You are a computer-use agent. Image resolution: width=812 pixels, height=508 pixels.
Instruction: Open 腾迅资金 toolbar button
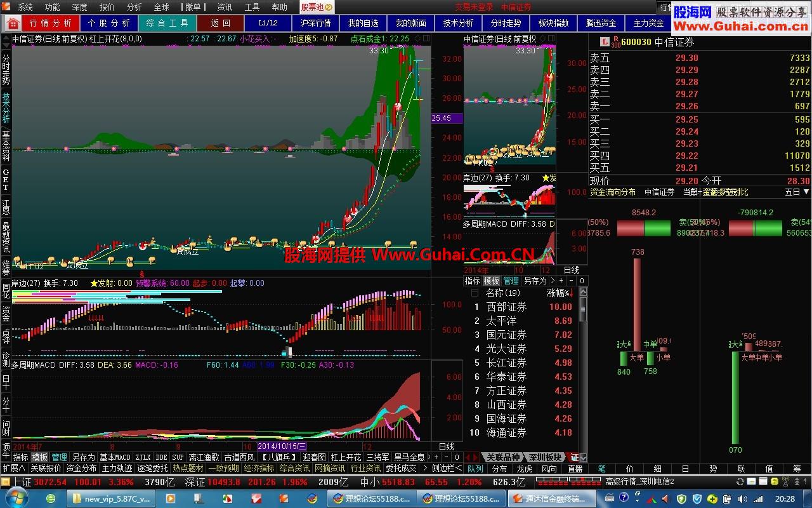(x=601, y=23)
